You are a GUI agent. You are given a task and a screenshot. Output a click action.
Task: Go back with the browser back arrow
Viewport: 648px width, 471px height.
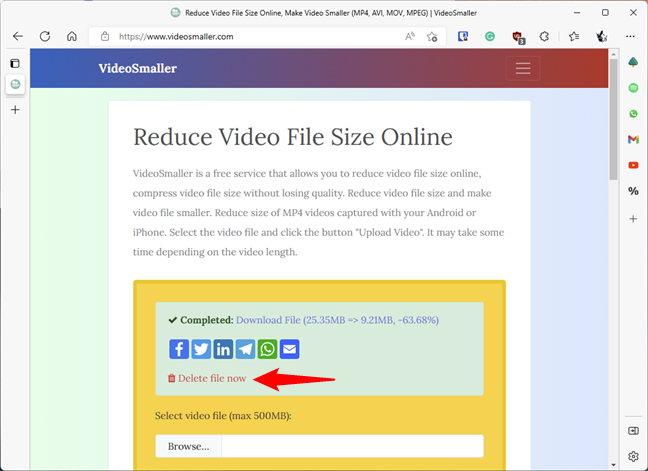[18, 36]
